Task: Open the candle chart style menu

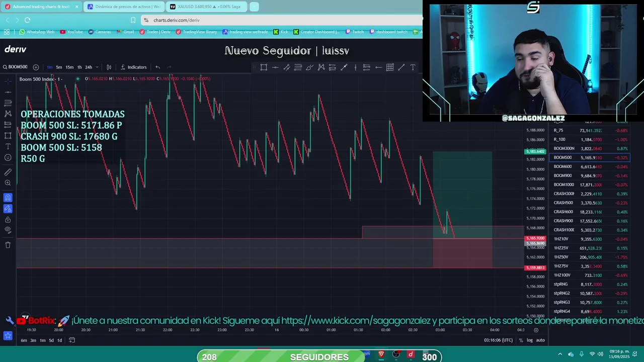Action: 109,67
